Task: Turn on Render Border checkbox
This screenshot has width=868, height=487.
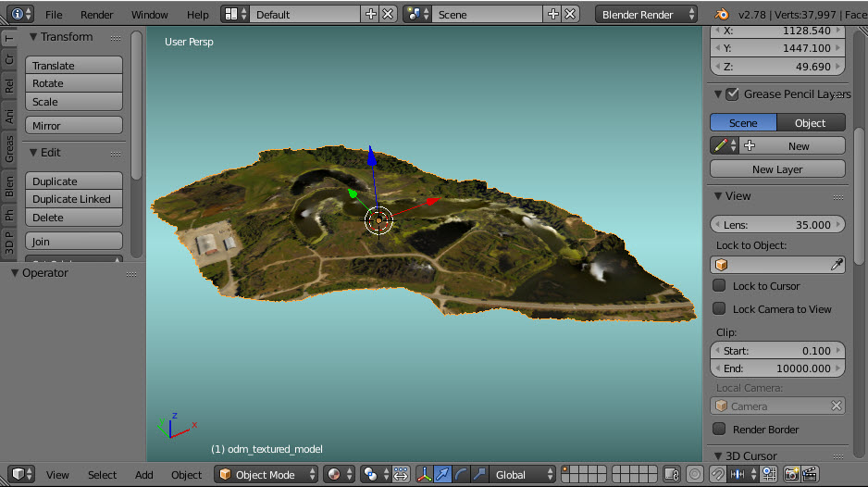Action: pyautogui.click(x=719, y=430)
